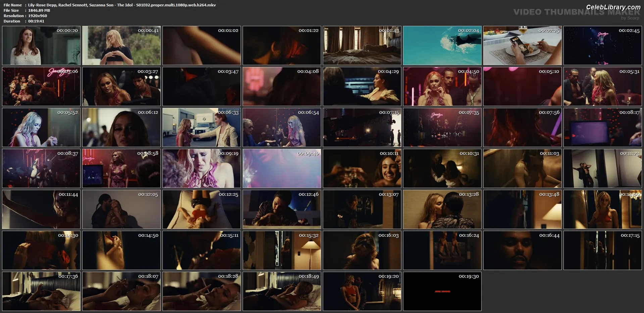Select the frame at 00:08:58
This screenshot has width=644, height=313.
tap(121, 168)
